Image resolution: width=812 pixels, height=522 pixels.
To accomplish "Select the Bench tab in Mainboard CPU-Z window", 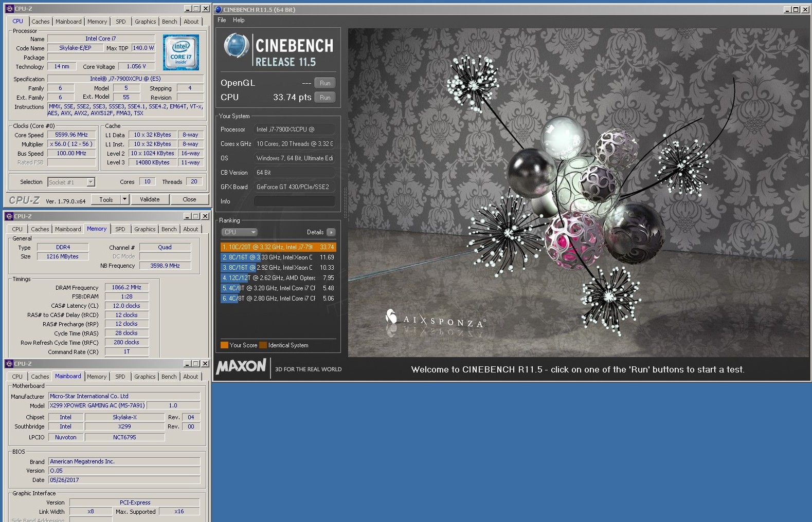I will [x=169, y=377].
